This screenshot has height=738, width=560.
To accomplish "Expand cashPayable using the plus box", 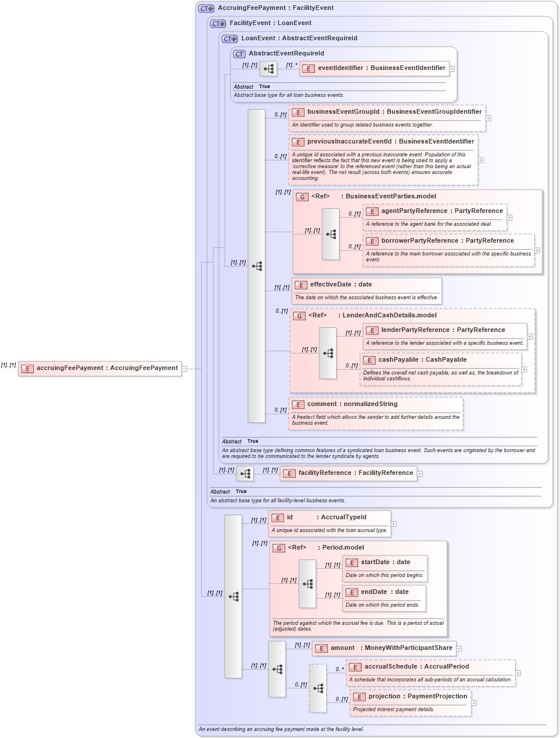I will tap(524, 369).
